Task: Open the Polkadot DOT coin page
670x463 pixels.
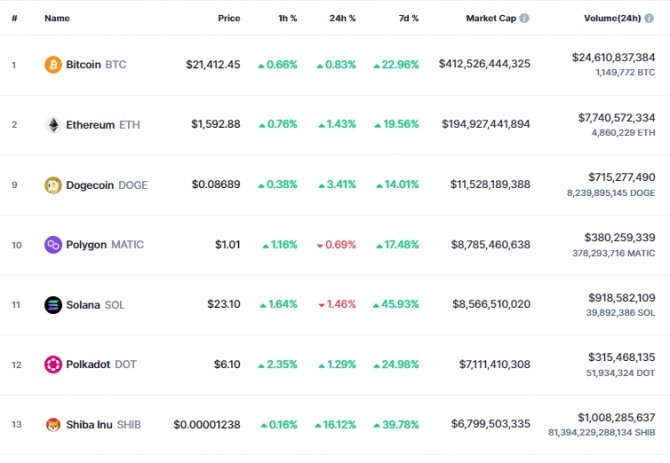Action: click(x=101, y=364)
